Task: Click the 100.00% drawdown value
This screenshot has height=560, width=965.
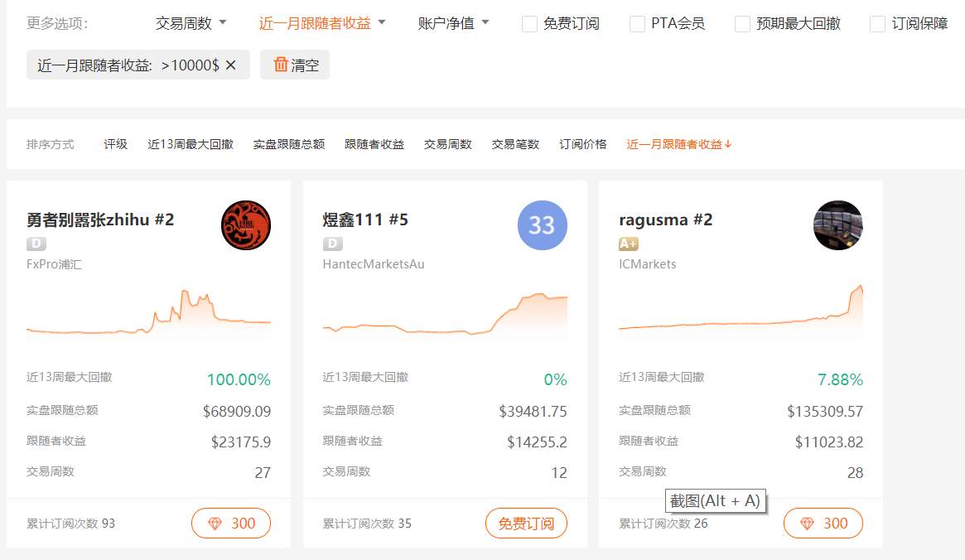Action: point(239,379)
